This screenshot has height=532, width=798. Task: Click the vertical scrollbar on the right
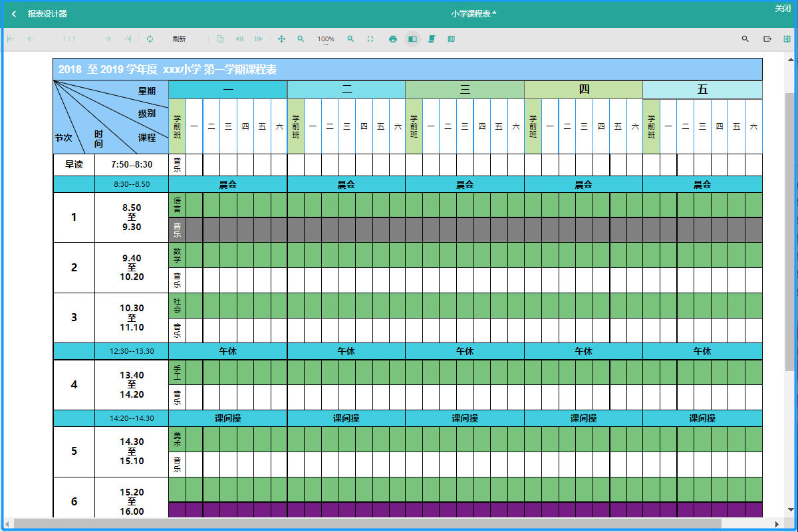pos(789,233)
